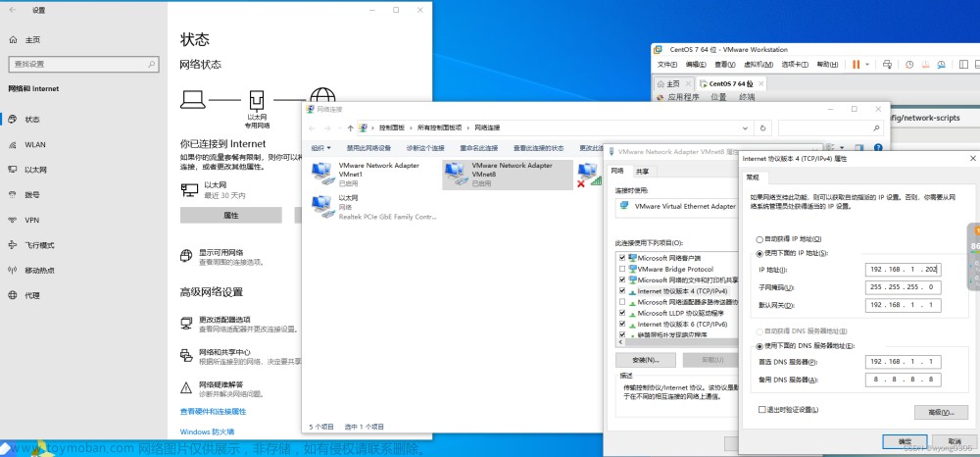Toggle Internet 协议版本 6 (TCP/IPv6) checkbox

622,325
